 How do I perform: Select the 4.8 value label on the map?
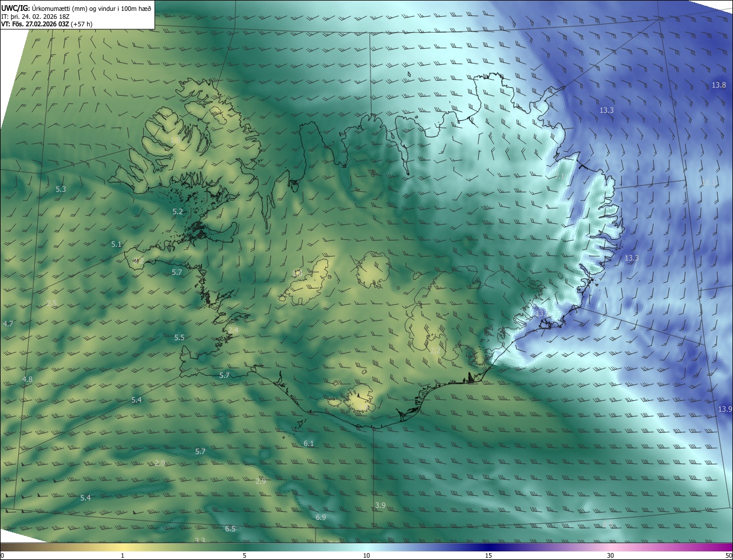27,380
